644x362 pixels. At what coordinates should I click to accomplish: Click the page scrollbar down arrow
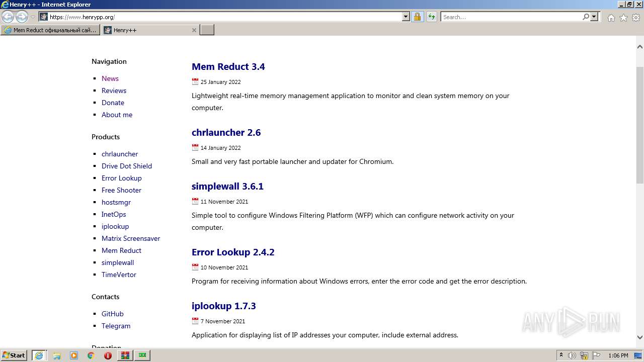click(x=639, y=337)
